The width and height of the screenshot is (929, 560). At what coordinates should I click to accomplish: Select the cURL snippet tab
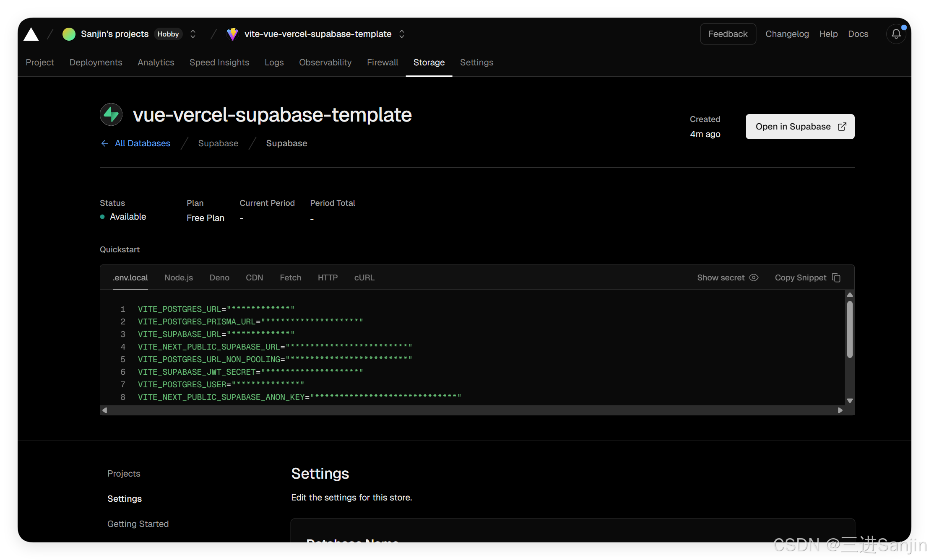(364, 277)
